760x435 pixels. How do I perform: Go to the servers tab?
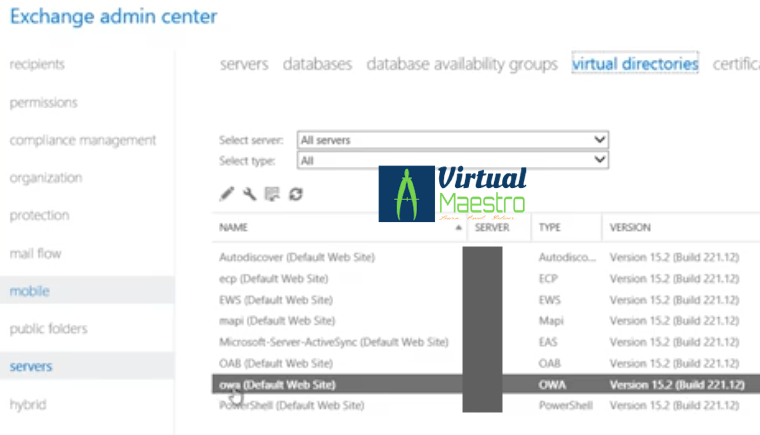pos(244,64)
